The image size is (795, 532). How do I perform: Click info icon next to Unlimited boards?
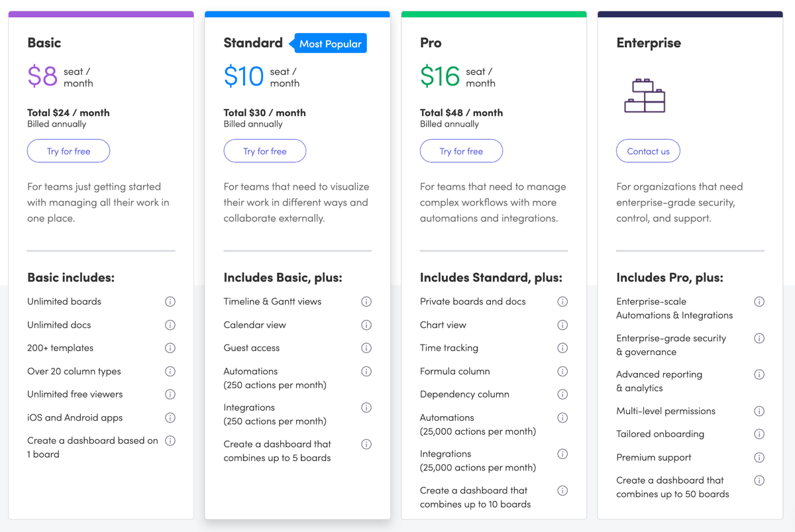pos(170,301)
